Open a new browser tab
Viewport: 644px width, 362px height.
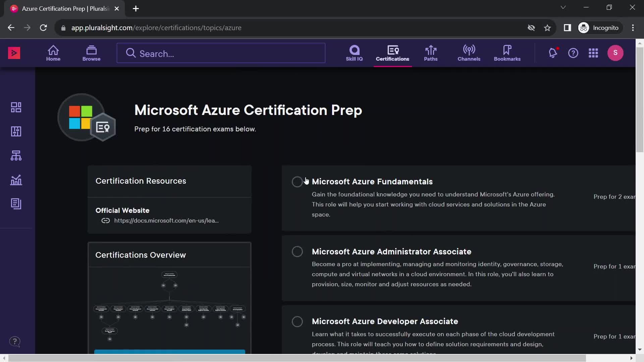136,9
